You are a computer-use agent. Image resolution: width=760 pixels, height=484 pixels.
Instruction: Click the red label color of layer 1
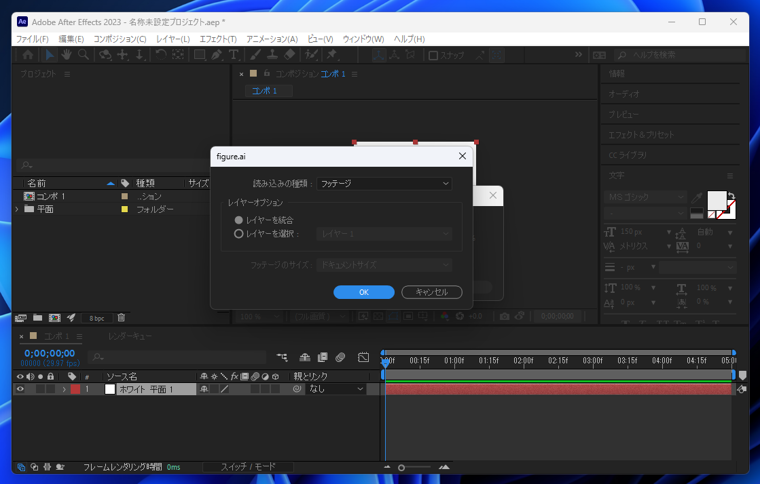pos(75,389)
